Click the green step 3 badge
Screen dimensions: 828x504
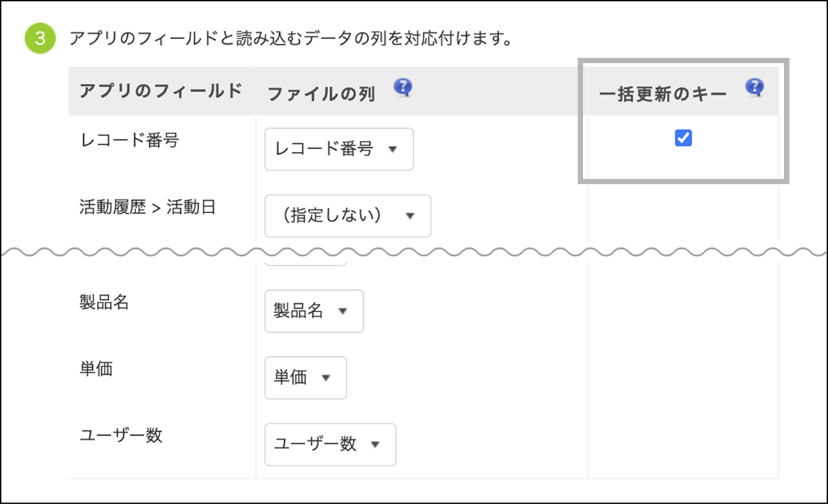click(x=40, y=37)
